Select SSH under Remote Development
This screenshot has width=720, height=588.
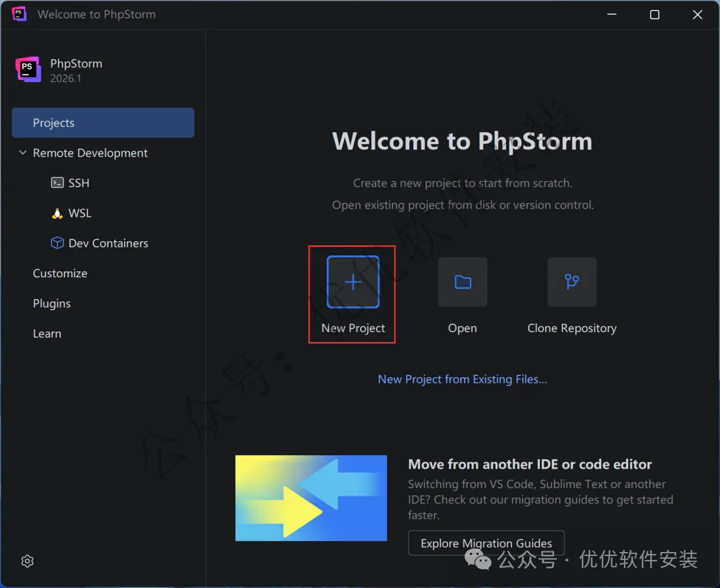pyautogui.click(x=79, y=183)
